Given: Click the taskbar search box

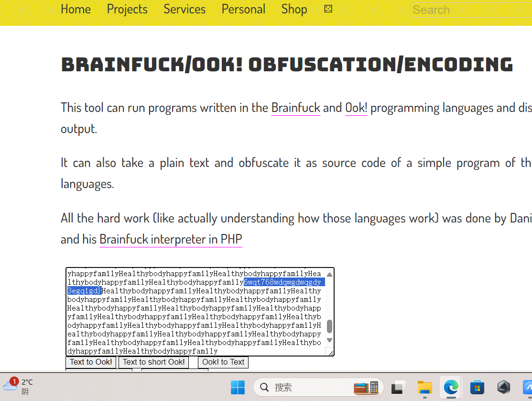Looking at the screenshot, I should (x=318, y=388).
